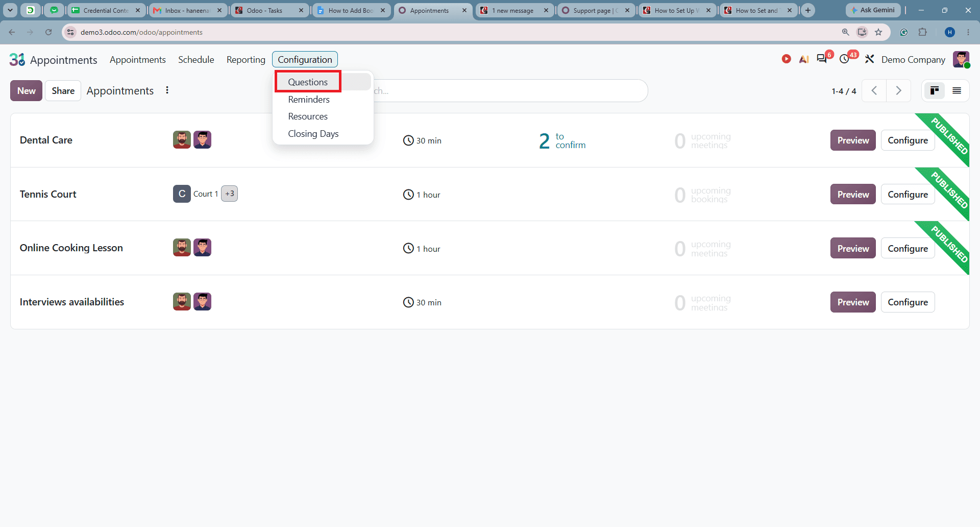Screen dimensions: 980x527
Task: Open the 2 to confirm Dental Care link
Action: point(562,140)
